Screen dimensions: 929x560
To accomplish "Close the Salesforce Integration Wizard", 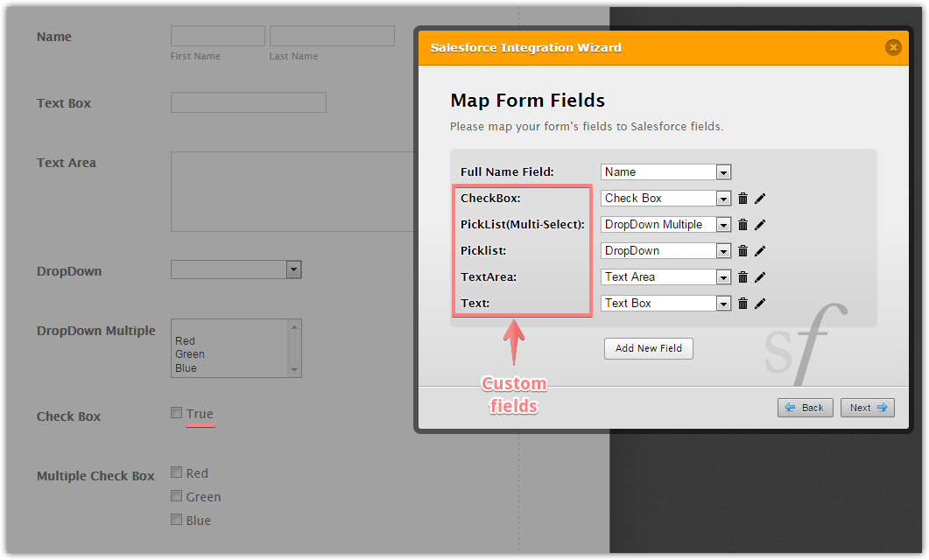I will coord(892,47).
